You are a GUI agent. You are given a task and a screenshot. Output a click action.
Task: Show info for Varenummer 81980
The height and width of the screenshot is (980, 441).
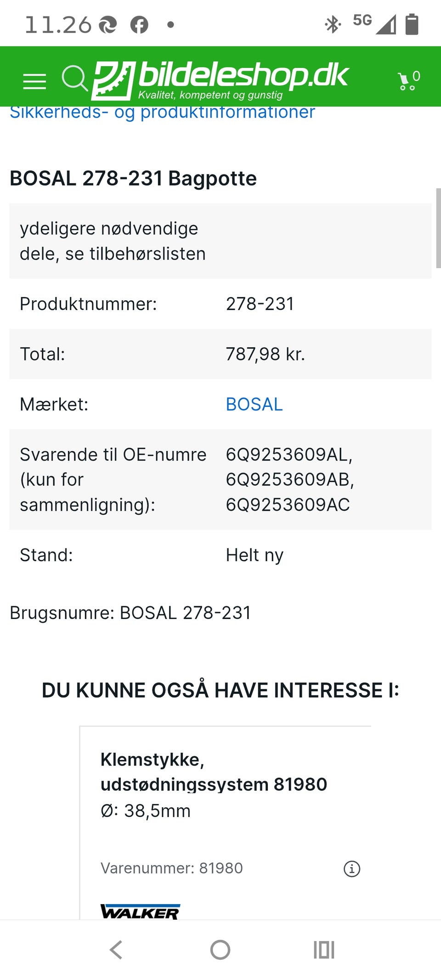352,868
